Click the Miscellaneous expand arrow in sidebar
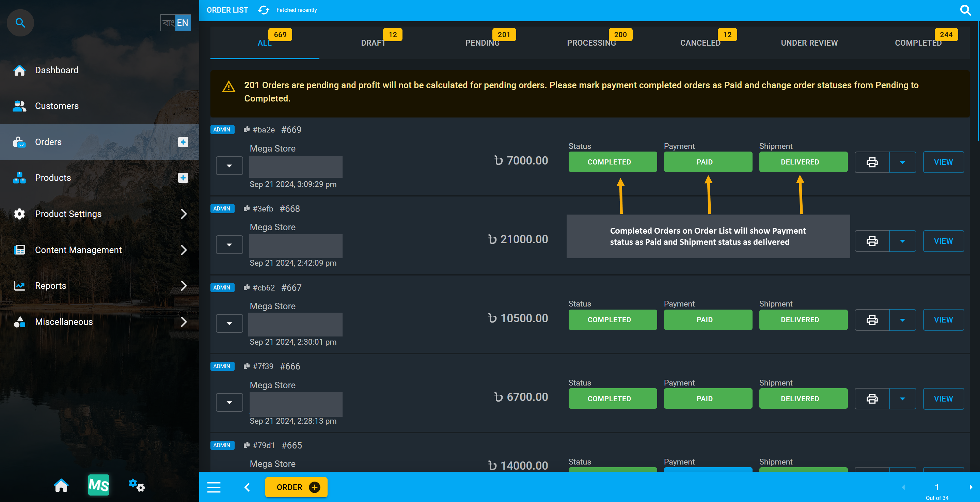This screenshot has width=980, height=502. click(x=185, y=322)
